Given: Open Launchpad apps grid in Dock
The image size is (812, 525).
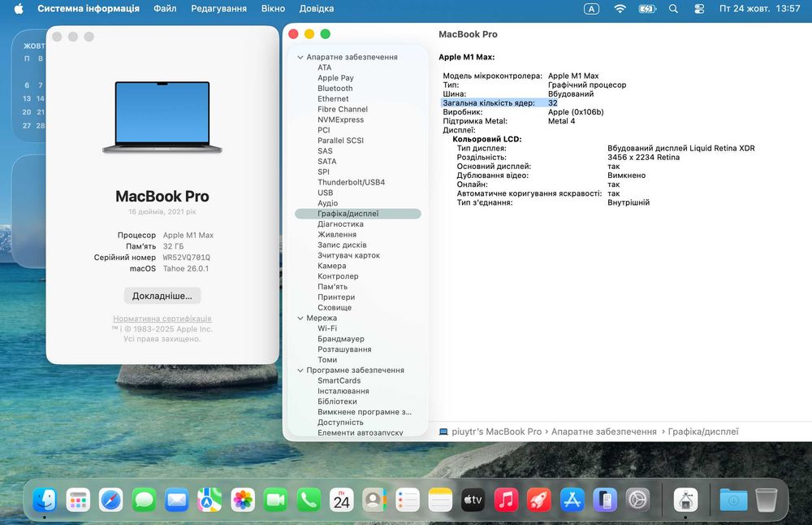Looking at the screenshot, I should (x=78, y=500).
